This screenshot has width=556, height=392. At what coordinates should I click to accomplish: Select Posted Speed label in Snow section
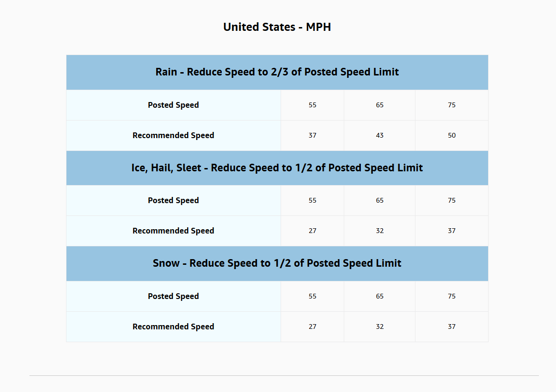click(x=173, y=296)
